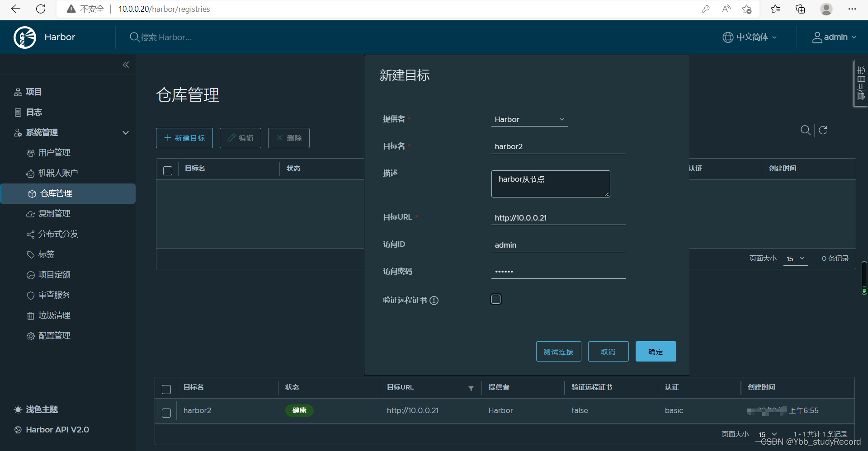Select all rows checkbox in lower table header
The image size is (868, 451).
click(x=166, y=390)
